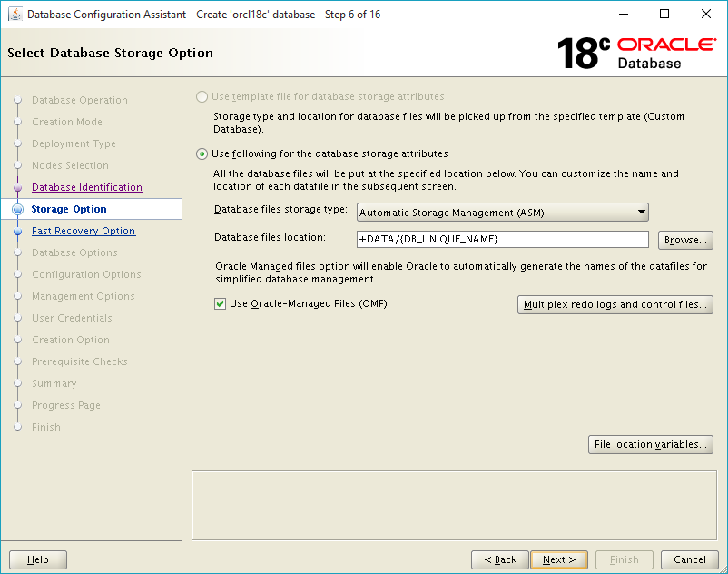Click the Storage Option step bullet icon
The image size is (728, 574).
pos(17,209)
